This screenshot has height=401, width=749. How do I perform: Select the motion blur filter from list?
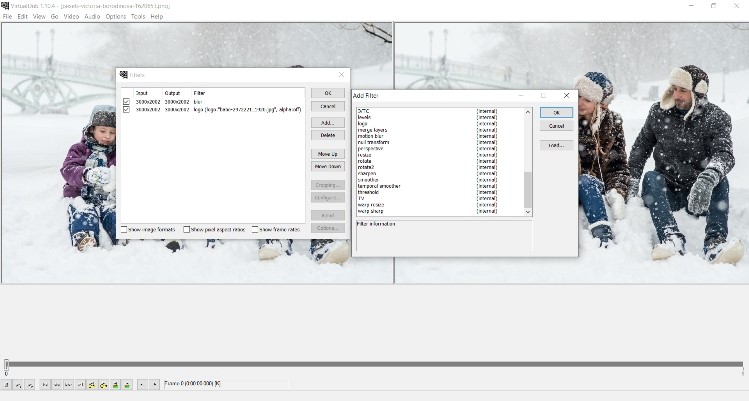click(x=373, y=137)
